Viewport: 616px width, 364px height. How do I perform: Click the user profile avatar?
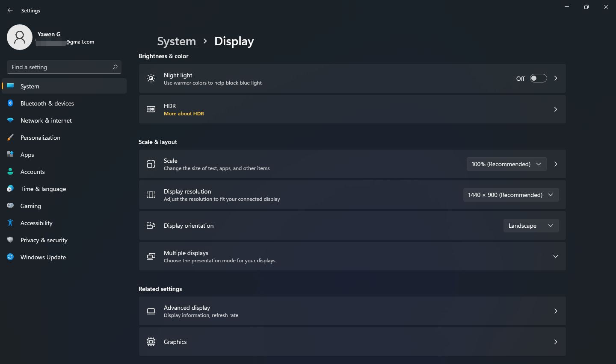pyautogui.click(x=20, y=37)
